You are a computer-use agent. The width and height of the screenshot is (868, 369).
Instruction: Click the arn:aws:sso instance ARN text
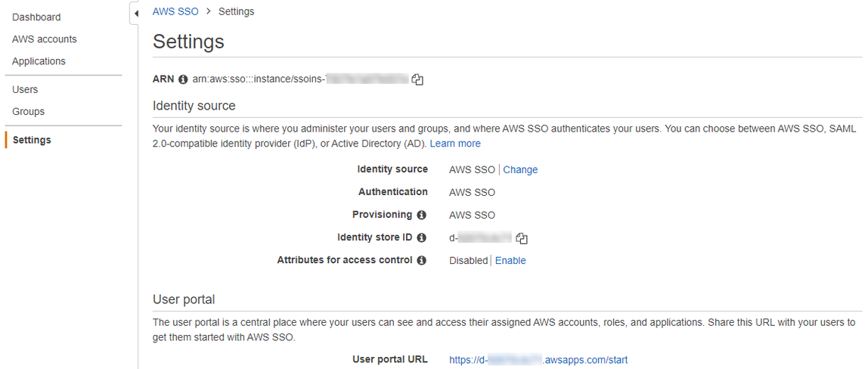[301, 79]
